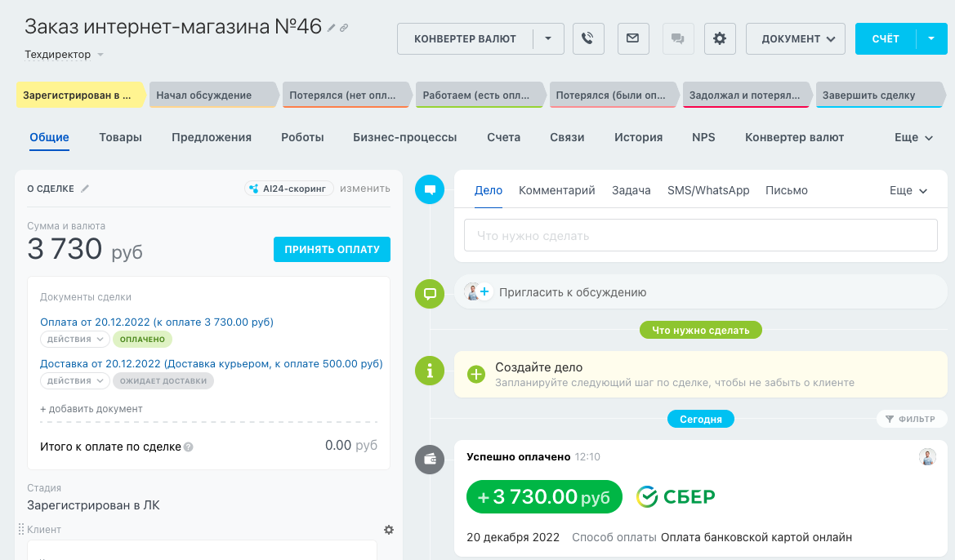Click the phone call icon button
Viewport: 955px width, 560px height.
[587, 38]
